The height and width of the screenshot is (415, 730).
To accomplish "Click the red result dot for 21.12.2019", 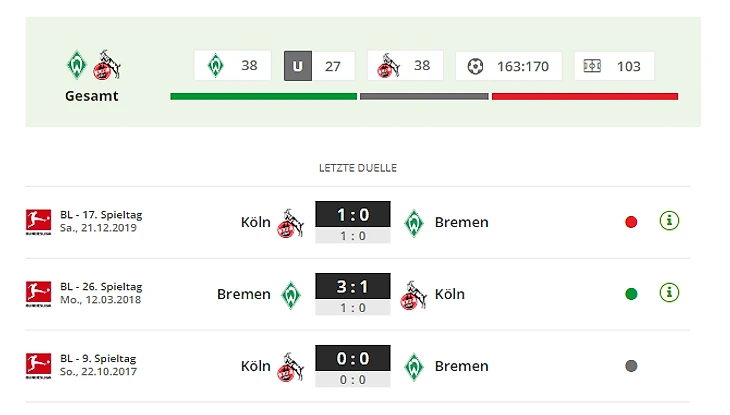I will [631, 222].
